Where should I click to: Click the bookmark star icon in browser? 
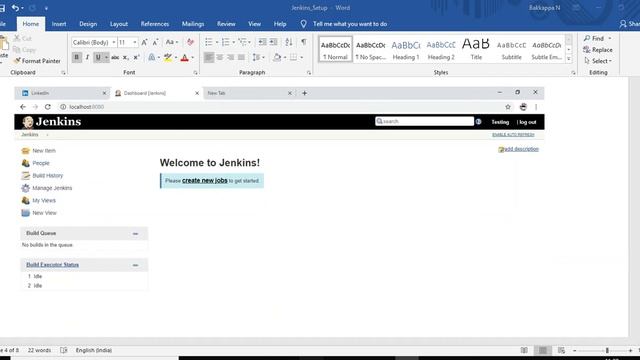508,107
